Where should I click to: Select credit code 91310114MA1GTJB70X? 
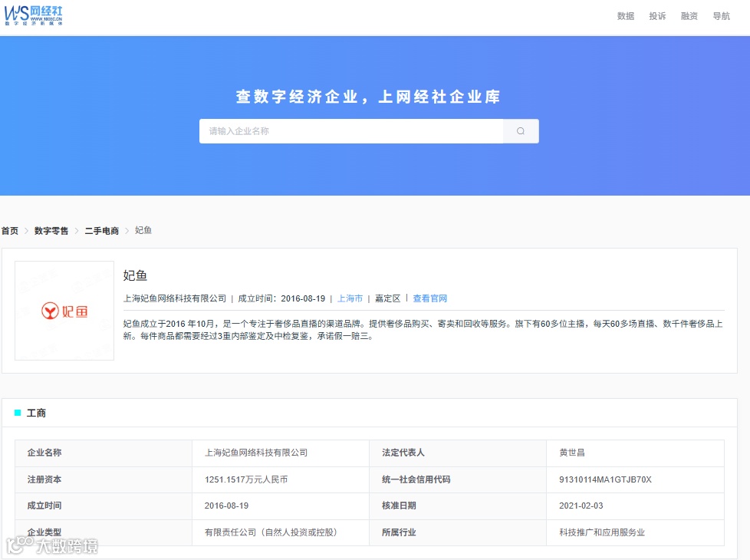pyautogui.click(x=605, y=479)
